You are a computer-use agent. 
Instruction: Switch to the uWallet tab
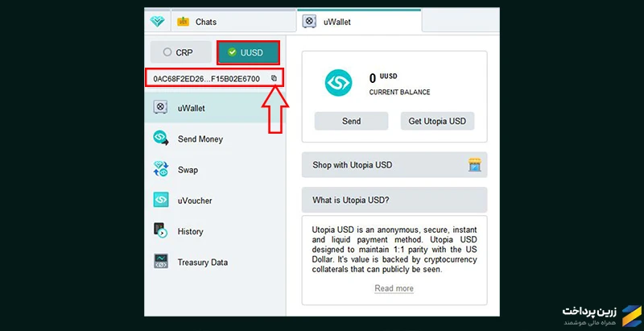(359, 22)
